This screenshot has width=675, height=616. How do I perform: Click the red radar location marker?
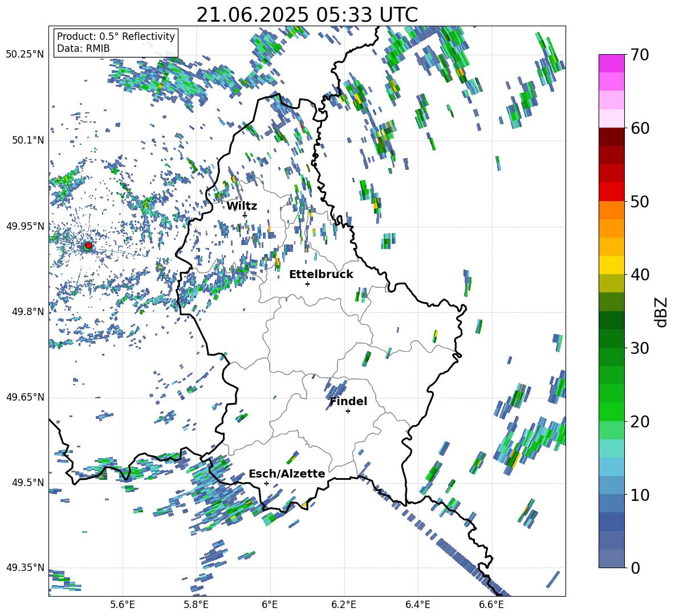pyautogui.click(x=88, y=245)
